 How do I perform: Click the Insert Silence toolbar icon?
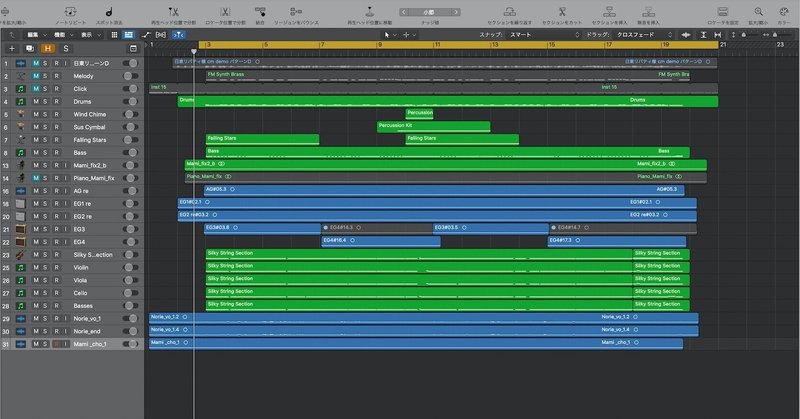pyautogui.click(x=648, y=11)
